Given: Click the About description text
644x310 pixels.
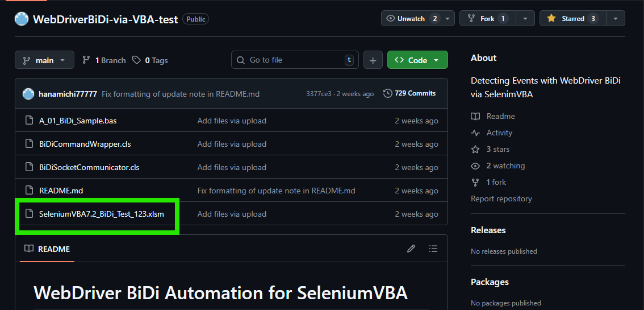Looking at the screenshot, I should [x=545, y=88].
